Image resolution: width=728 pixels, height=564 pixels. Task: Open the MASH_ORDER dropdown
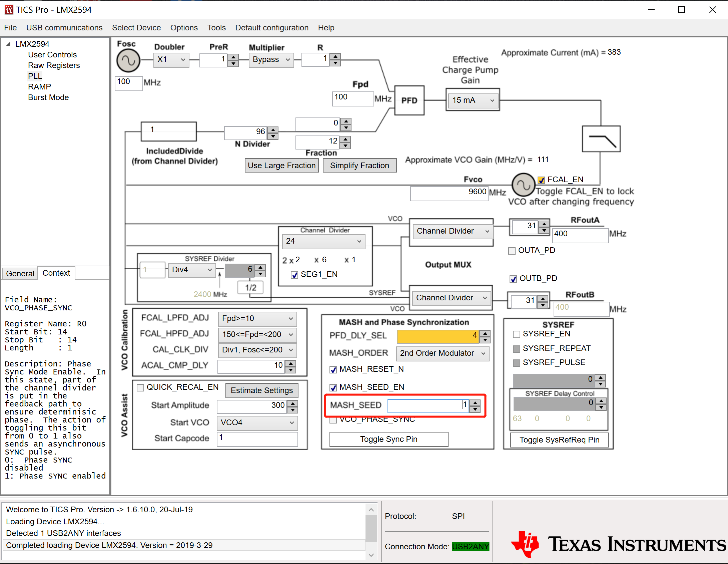[x=442, y=353]
